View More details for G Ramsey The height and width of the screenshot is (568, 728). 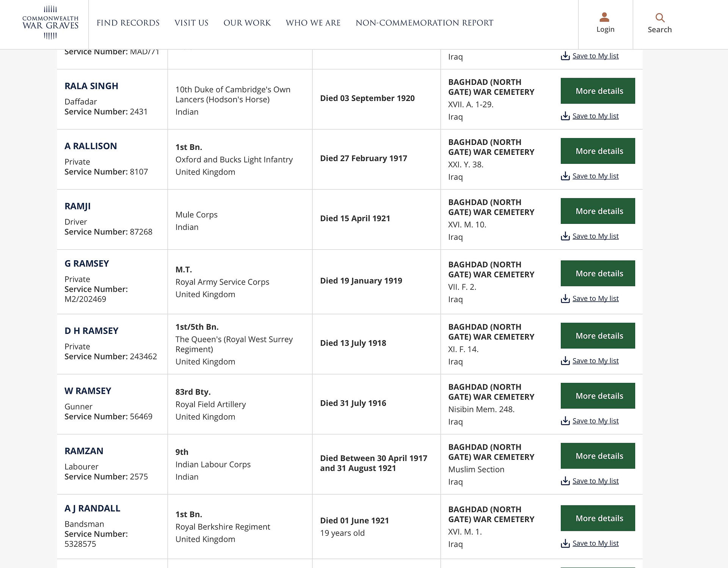tap(598, 273)
